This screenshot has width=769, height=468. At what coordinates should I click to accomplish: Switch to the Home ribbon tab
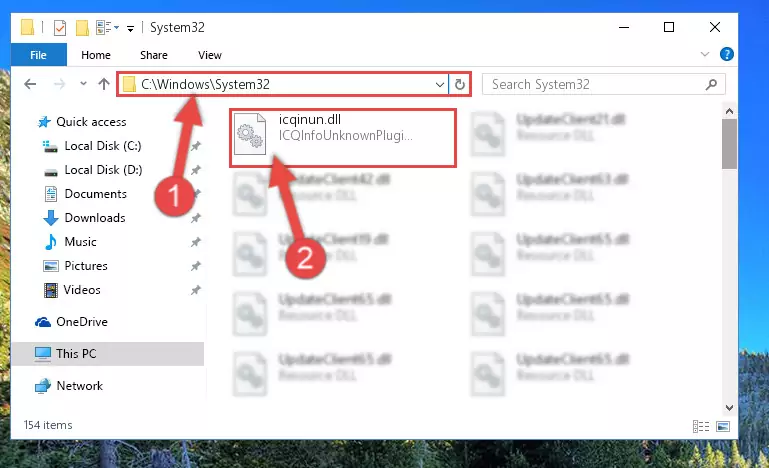tap(96, 55)
